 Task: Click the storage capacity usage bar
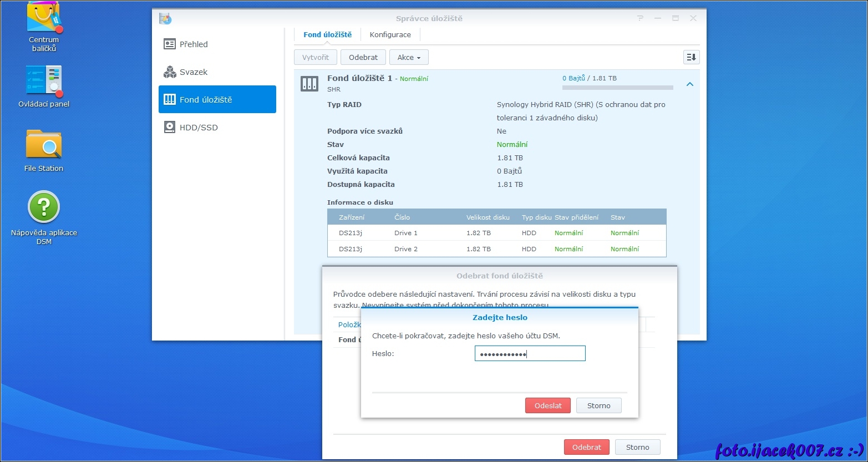[x=617, y=88]
